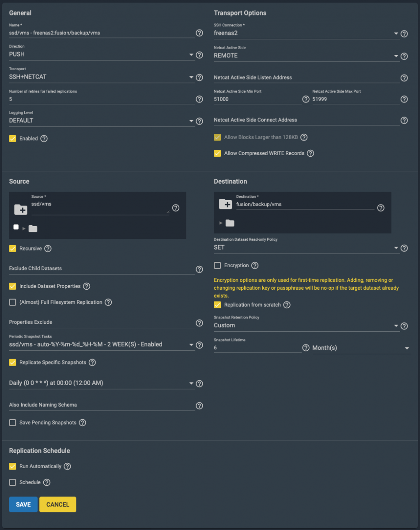The width and height of the screenshot is (420, 530).
Task: Tick the Save Pending Snapshots checkbox
Action: tap(13, 423)
